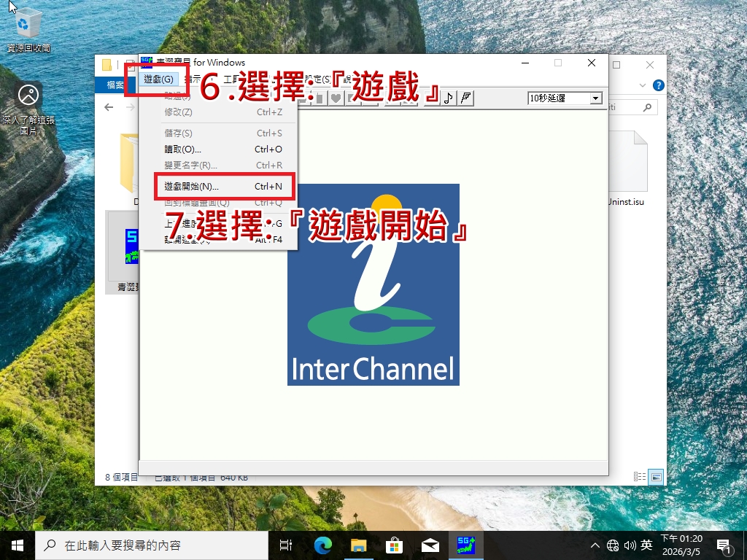Click the flag icon in the toolbar
747x560 pixels.
[466, 98]
